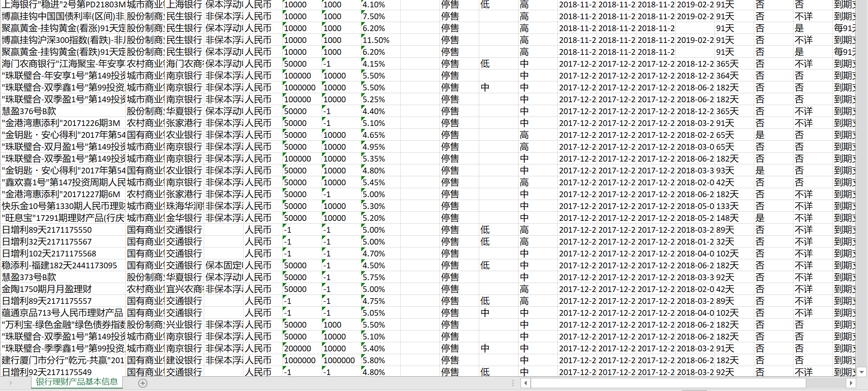Select the cell 金陶1750期月月盈理财
Screen dimensions: 868x391
tap(63, 289)
